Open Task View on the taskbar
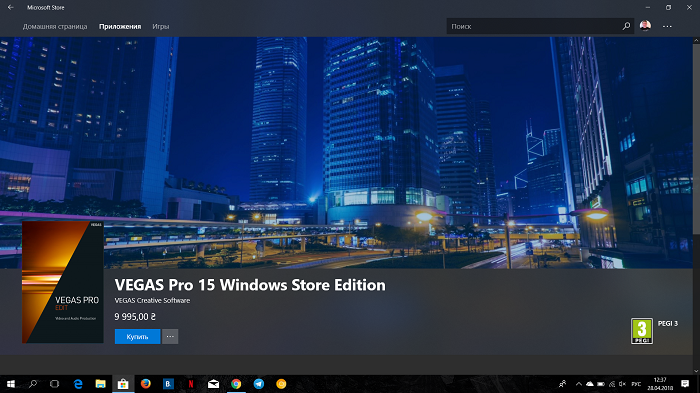Screen dimensions: 700x393 coord(54,384)
